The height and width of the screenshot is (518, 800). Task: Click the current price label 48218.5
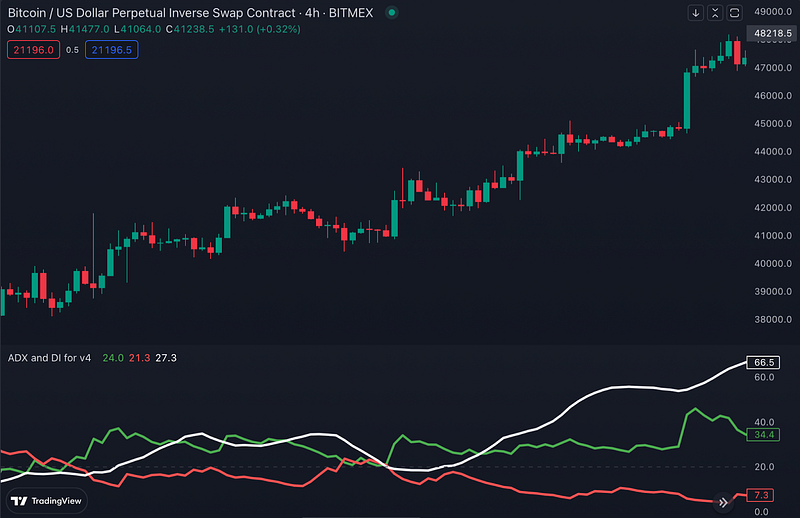[x=772, y=33]
